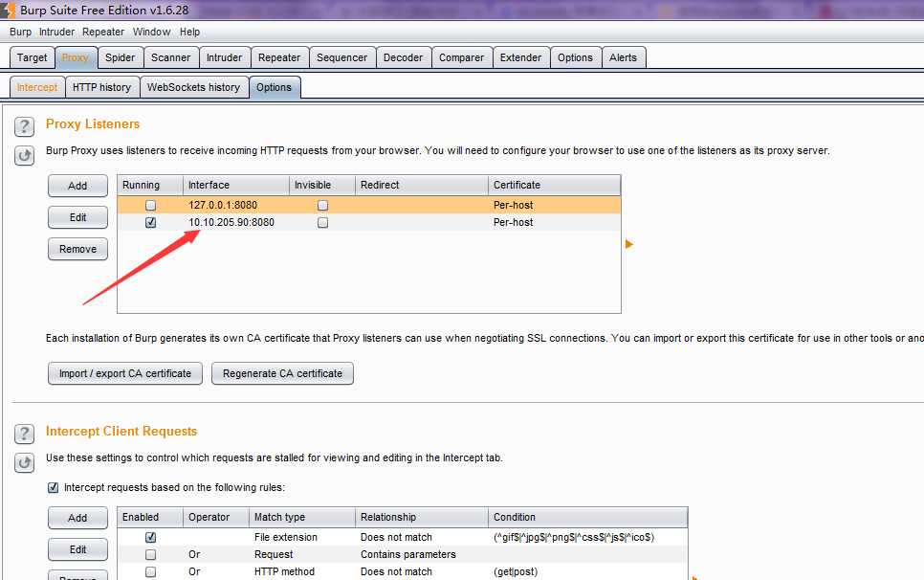Click Add in Proxy Listeners
Image resolution: width=924 pixels, height=580 pixels.
[77, 186]
